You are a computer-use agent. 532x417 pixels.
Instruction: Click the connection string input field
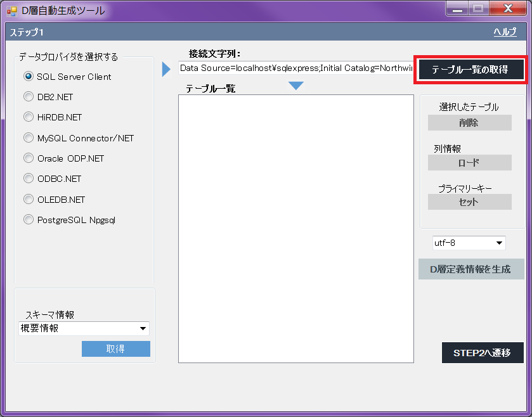[x=295, y=68]
